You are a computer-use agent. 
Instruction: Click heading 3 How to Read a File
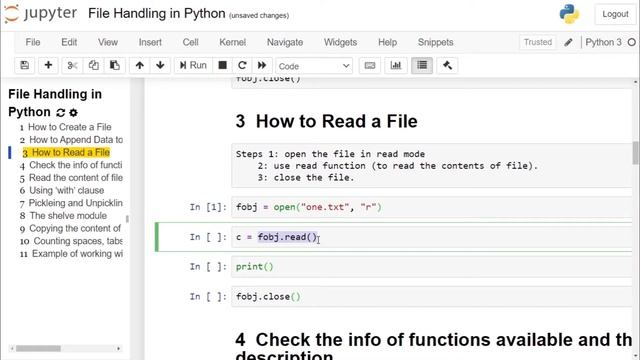(327, 121)
